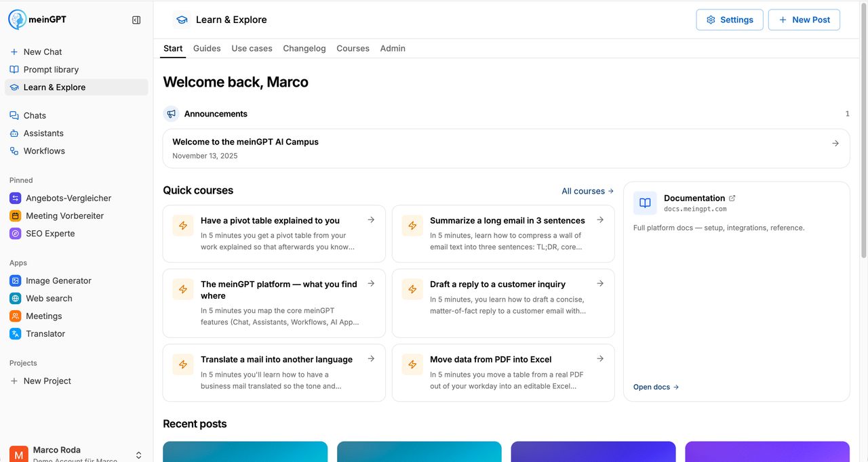This screenshot has width=868, height=462.
Task: Switch to the Start tab
Action: (173, 48)
